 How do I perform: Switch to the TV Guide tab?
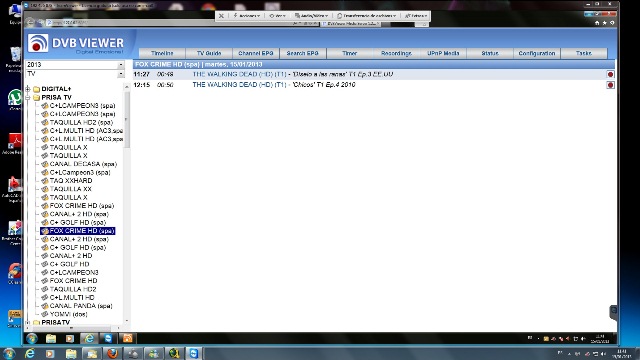click(x=209, y=53)
